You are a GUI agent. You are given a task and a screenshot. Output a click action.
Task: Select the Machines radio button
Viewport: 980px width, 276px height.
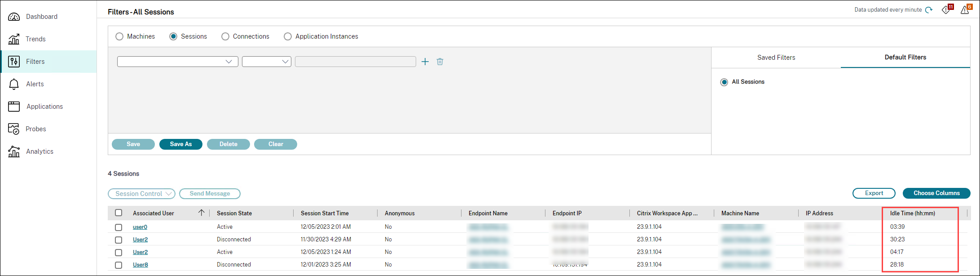tap(119, 36)
